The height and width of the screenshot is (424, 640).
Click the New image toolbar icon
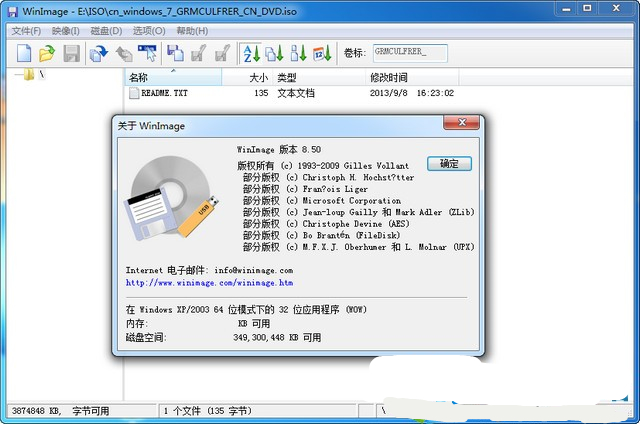24,53
